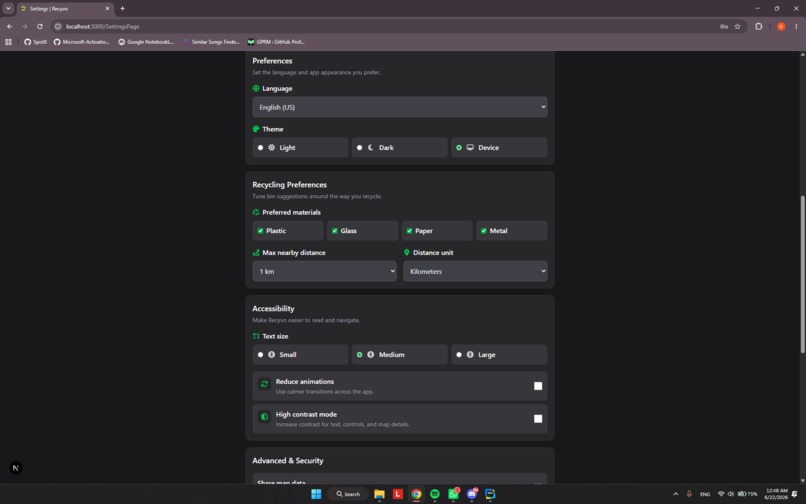The height and width of the screenshot is (504, 806).
Task: Open the Chrome profile avatar
Action: pyautogui.click(x=781, y=26)
